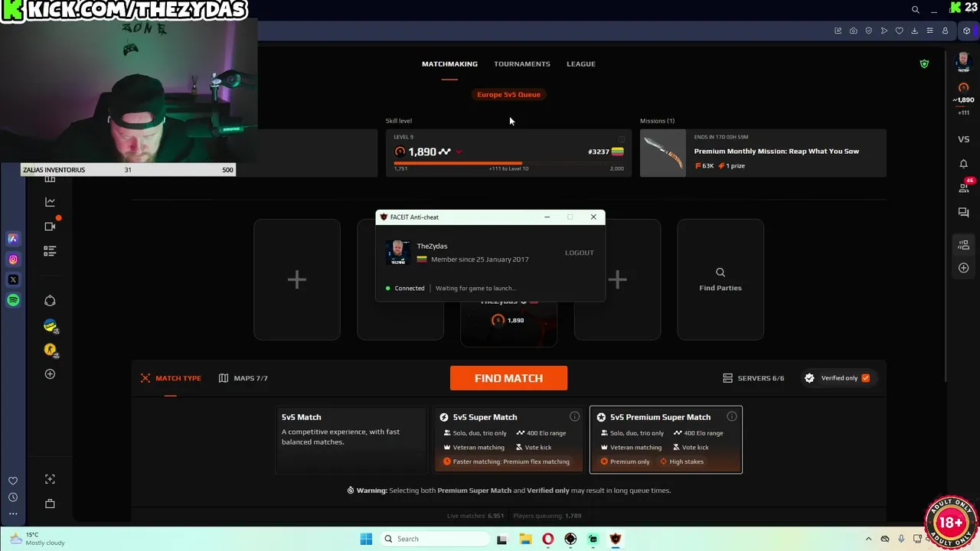Open the downloads icon in browser toolbar
The image size is (980, 551).
coord(914,31)
